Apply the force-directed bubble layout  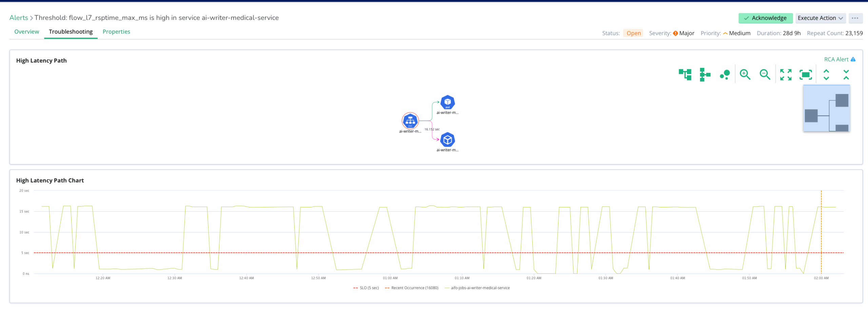[x=725, y=74]
